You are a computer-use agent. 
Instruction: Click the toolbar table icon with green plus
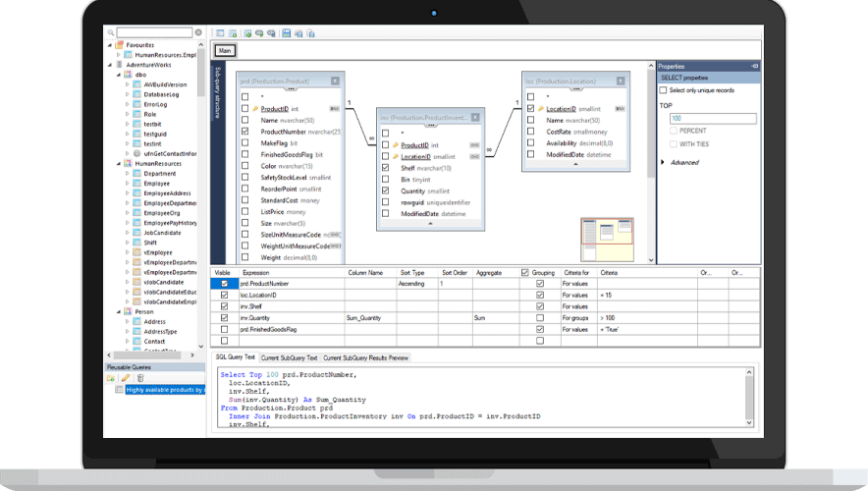(233, 33)
